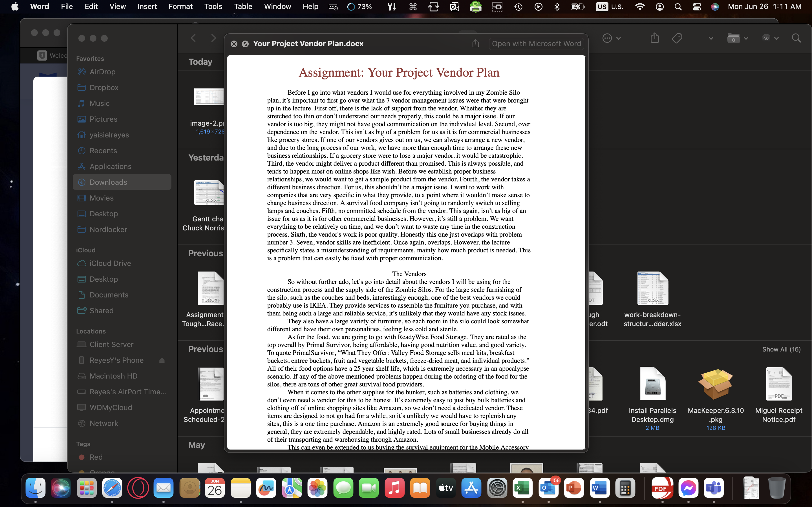The image size is (812, 507).
Task: Select the MacKeeper.6.3.10.pkg file thumbnail
Action: (715, 384)
